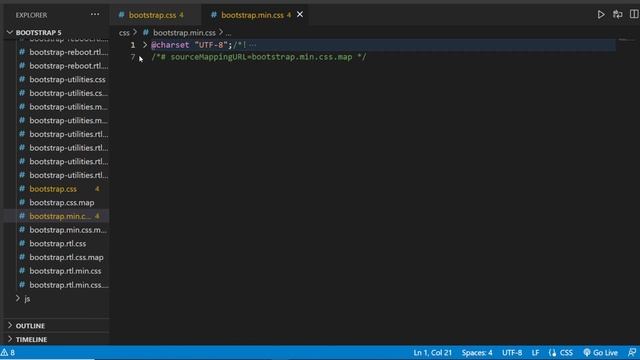Open the feedback icon in status bar
640x360 pixels.
[632, 353]
